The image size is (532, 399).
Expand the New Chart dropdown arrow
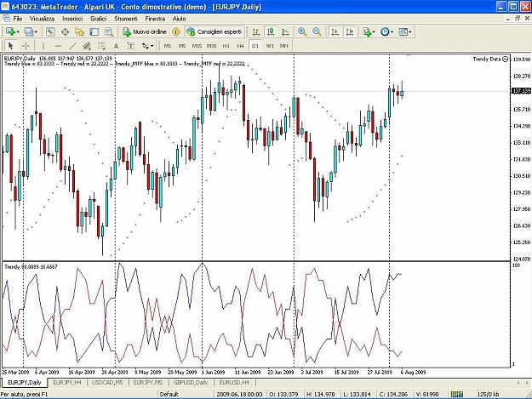(18, 31)
